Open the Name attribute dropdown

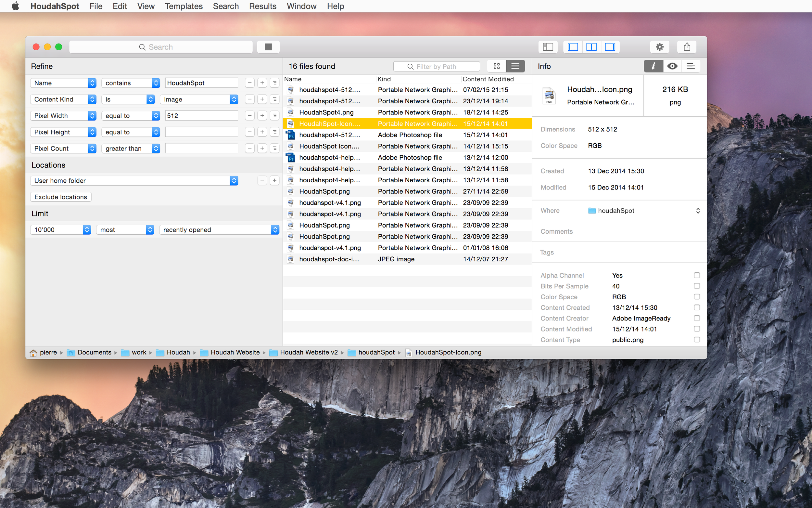click(63, 83)
